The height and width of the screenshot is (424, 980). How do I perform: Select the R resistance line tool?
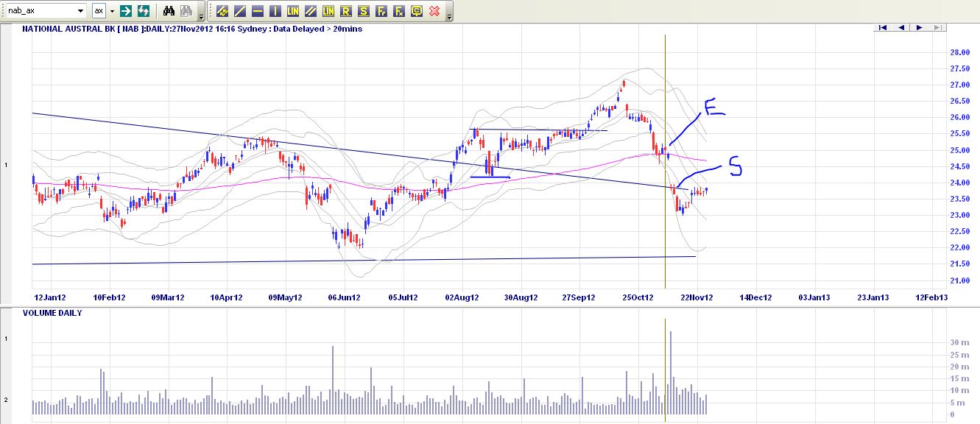[346, 11]
